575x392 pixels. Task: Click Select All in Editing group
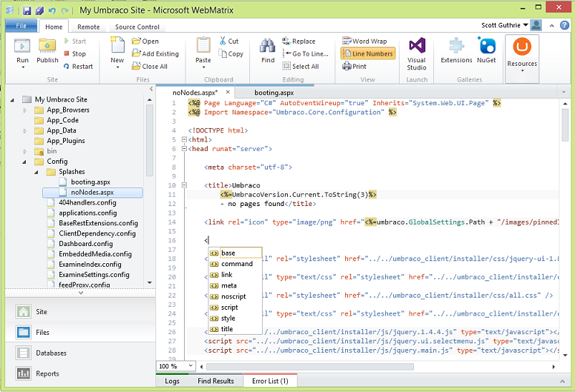(x=301, y=67)
